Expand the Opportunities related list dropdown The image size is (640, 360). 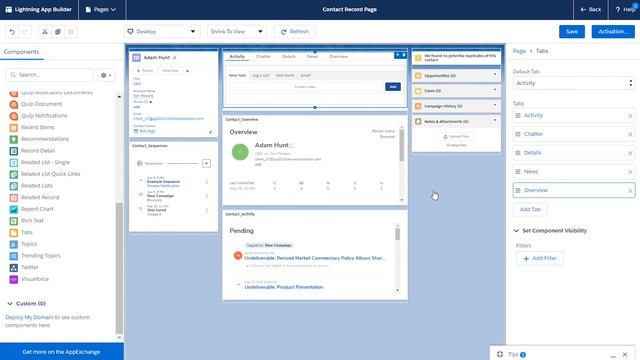(495, 75)
